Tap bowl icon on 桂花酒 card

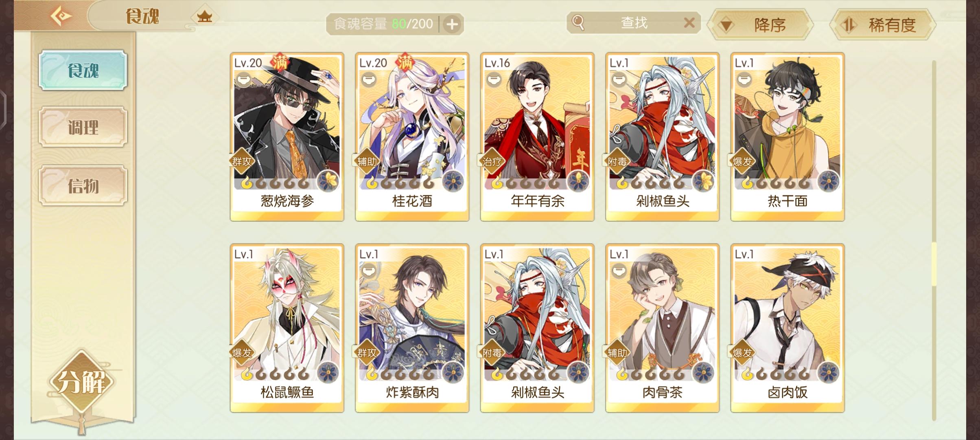[370, 79]
